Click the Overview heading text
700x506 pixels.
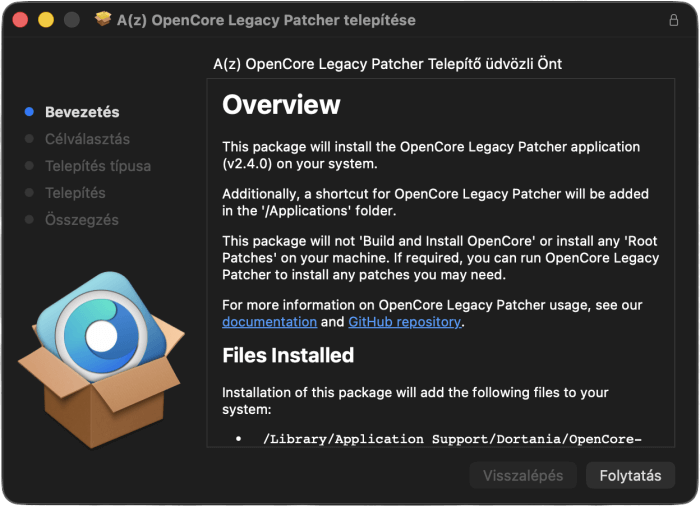pyautogui.click(x=281, y=105)
